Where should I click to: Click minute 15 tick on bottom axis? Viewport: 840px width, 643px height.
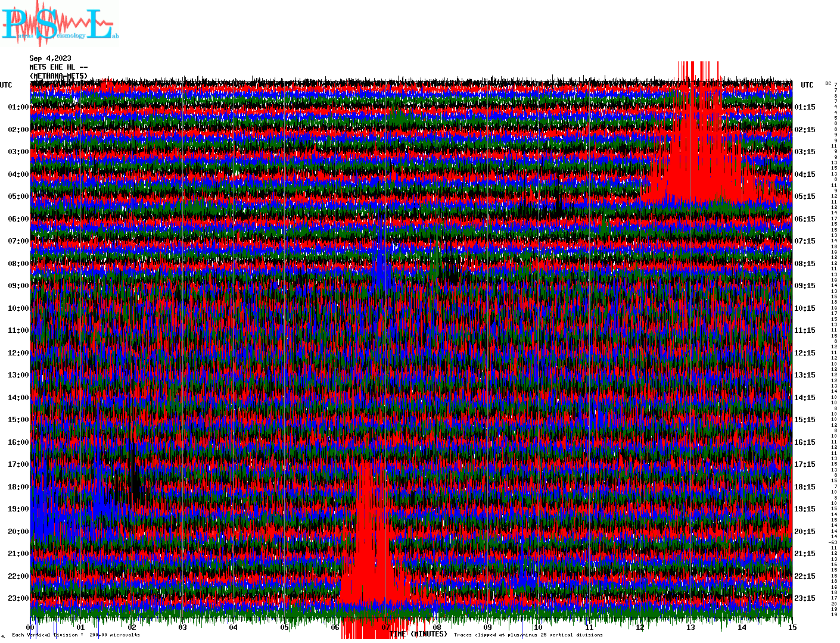click(x=792, y=628)
